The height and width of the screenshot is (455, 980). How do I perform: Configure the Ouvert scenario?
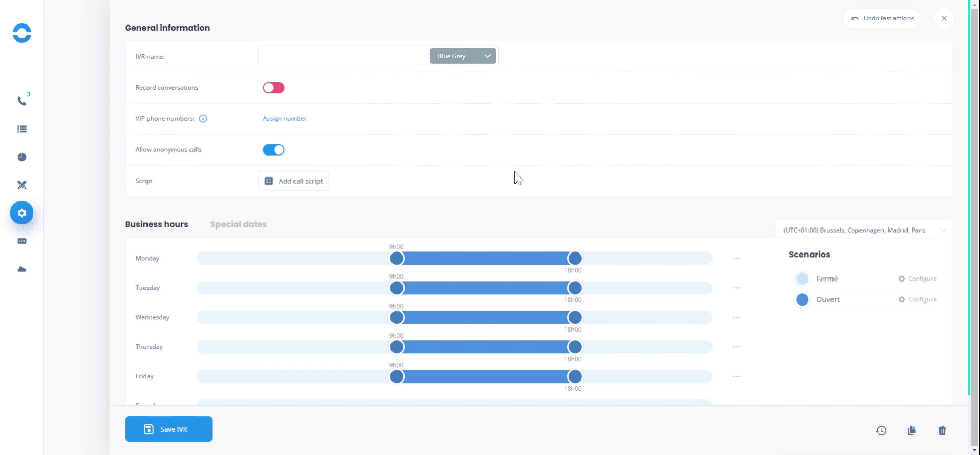[918, 299]
